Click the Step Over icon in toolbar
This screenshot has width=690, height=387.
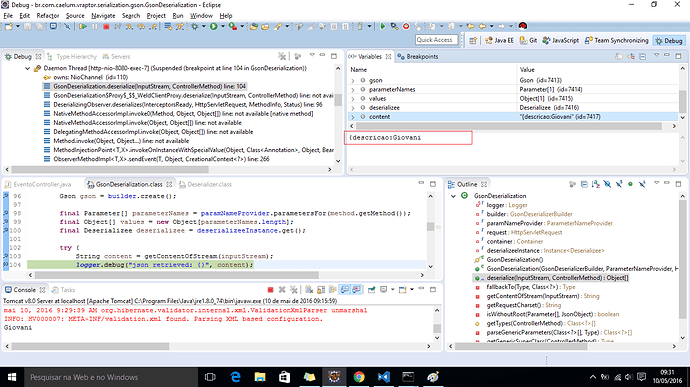(x=141, y=26)
